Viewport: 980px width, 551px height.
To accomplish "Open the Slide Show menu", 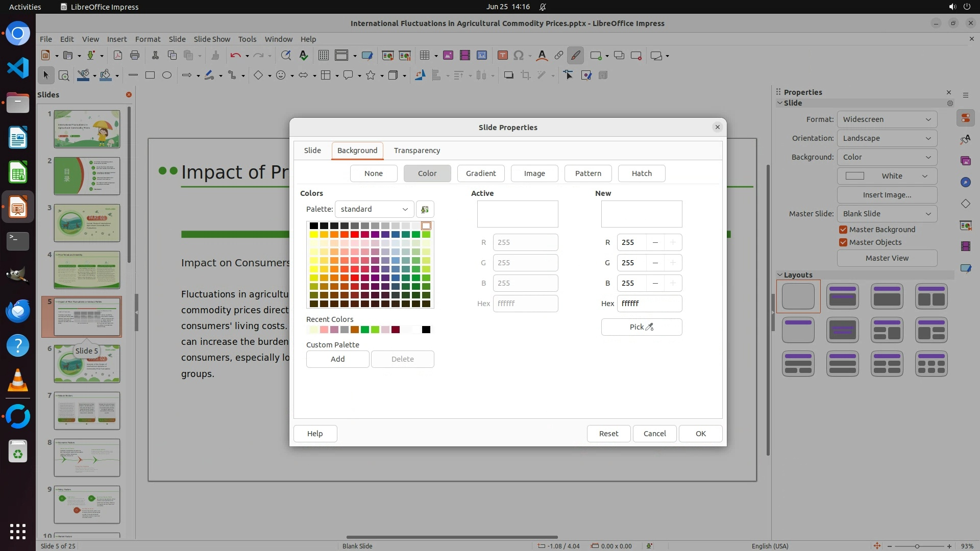I will (x=212, y=39).
